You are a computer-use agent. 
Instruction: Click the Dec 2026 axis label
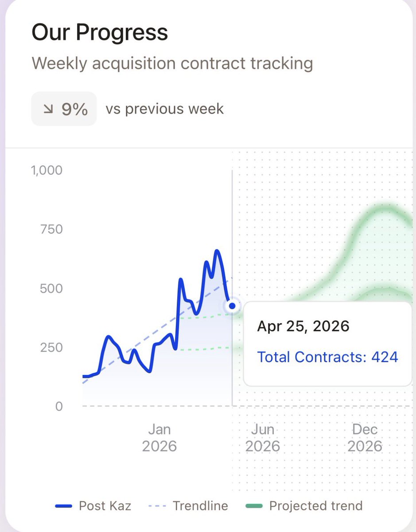click(x=365, y=437)
